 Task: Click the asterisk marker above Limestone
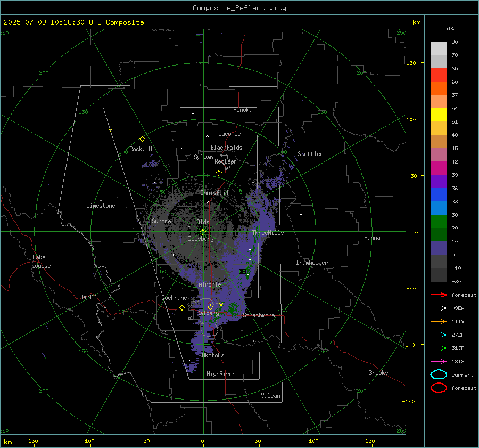tap(101, 201)
